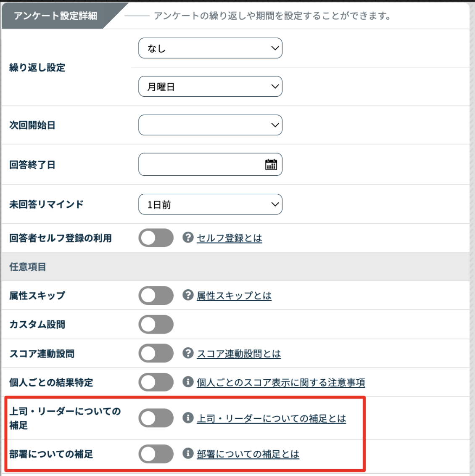Switch on スコア連動設問 toggle
The height and width of the screenshot is (476, 475).
click(156, 353)
